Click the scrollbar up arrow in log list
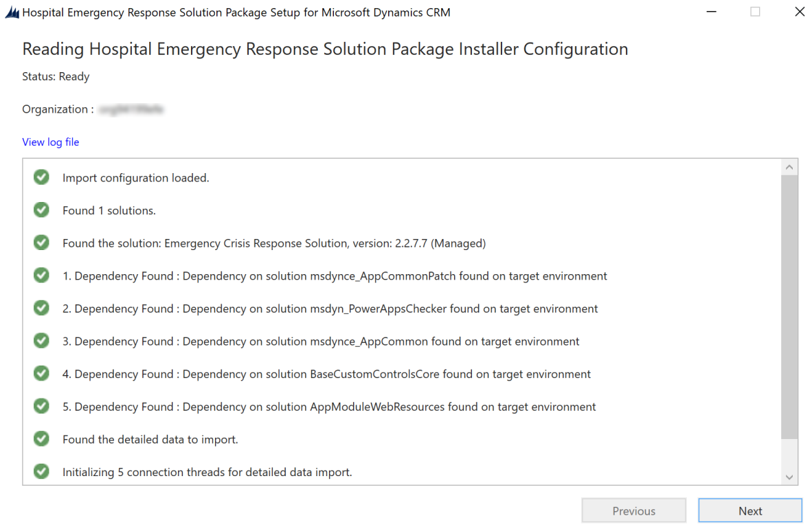The width and height of the screenshot is (812, 529). pos(789,168)
